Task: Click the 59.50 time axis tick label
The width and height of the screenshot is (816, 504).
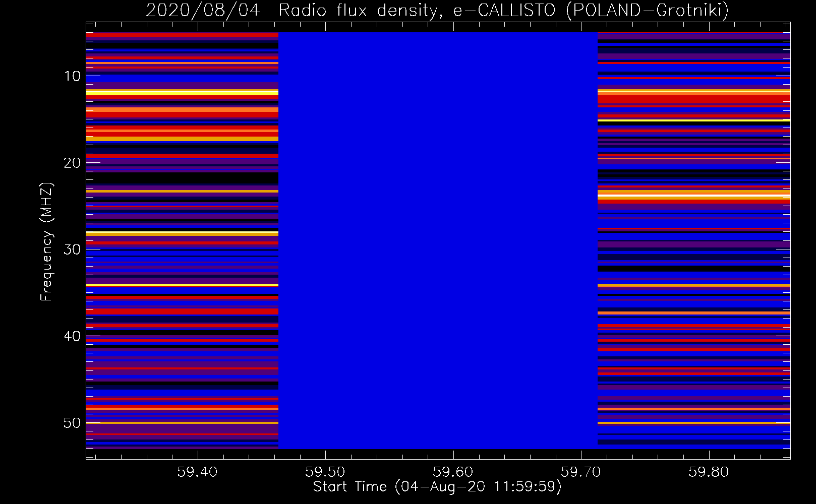Action: pos(325,472)
